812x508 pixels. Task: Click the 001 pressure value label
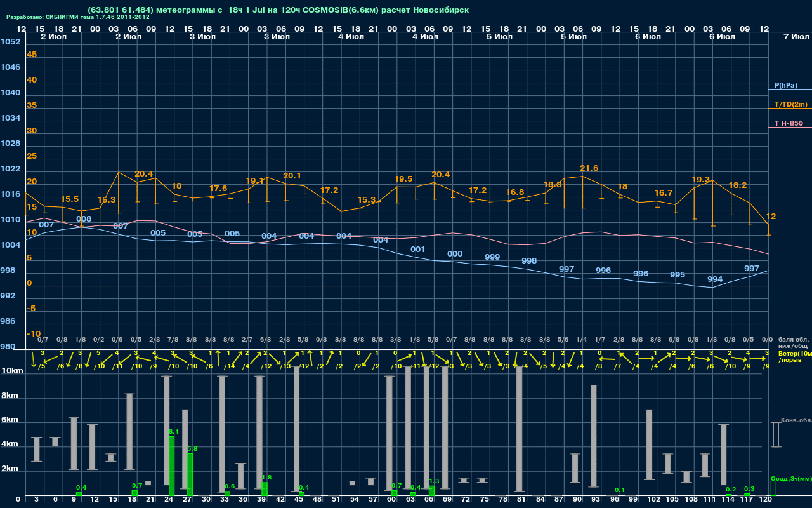[417, 250]
